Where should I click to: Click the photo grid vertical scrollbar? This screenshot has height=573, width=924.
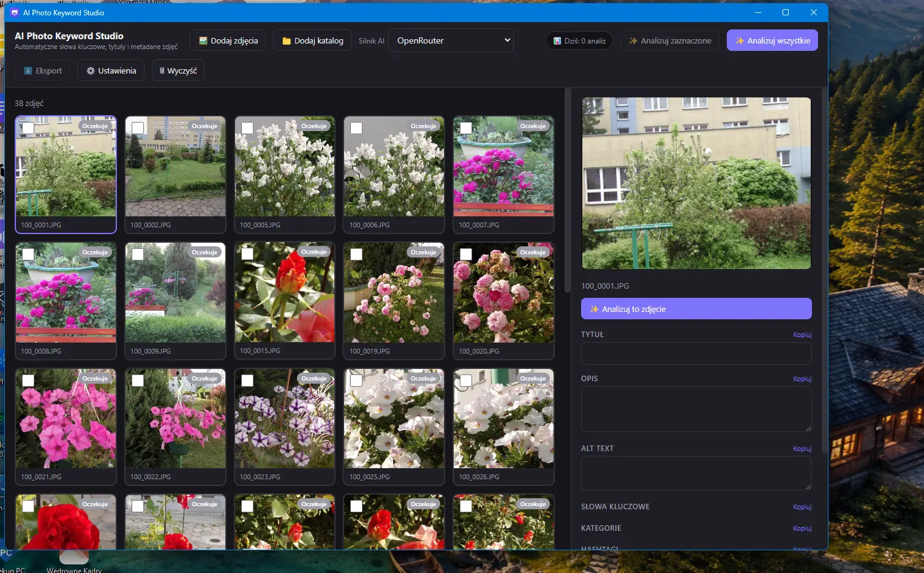point(568,191)
